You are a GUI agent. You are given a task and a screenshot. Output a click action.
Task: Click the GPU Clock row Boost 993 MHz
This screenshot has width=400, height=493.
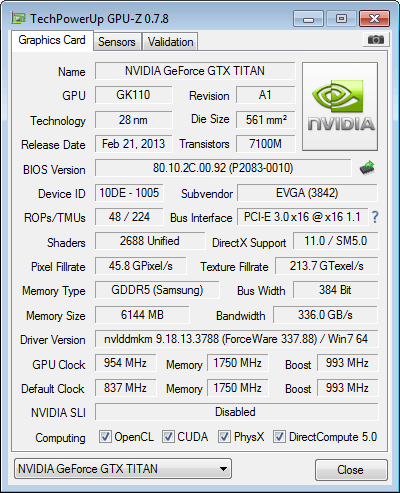(x=348, y=363)
